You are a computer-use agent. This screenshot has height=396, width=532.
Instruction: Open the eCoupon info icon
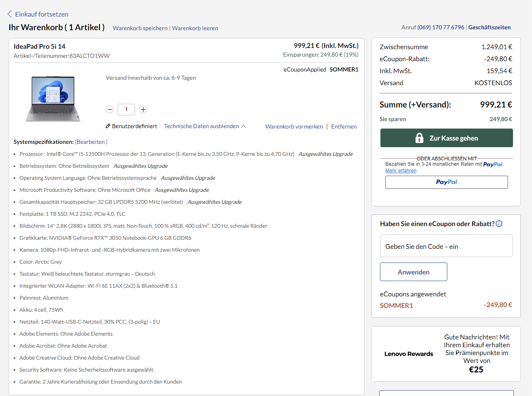tap(499, 224)
